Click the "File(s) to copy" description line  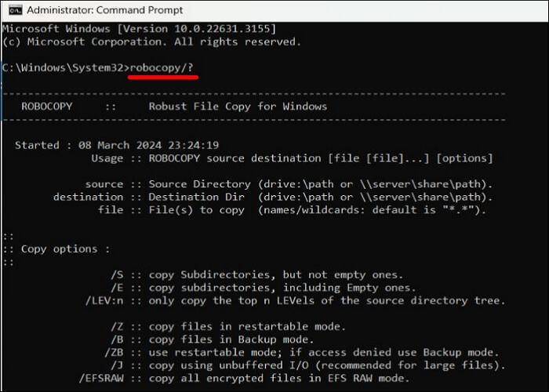point(292,210)
